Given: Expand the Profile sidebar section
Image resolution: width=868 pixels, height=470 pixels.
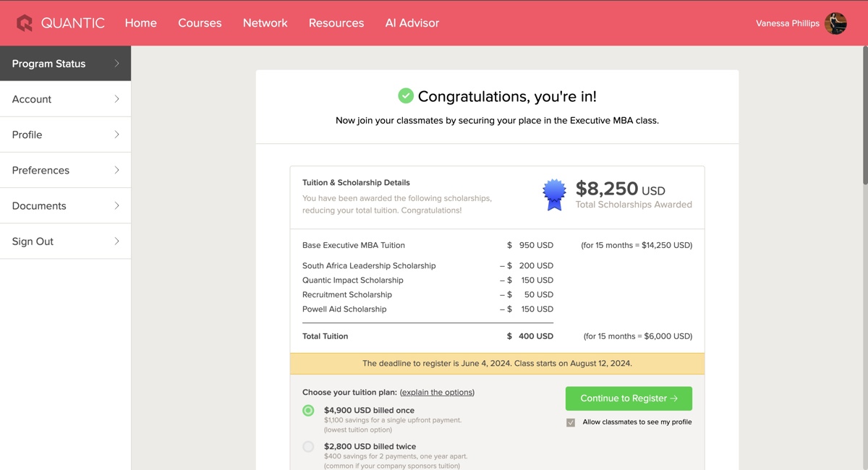Looking at the screenshot, I should 65,134.
